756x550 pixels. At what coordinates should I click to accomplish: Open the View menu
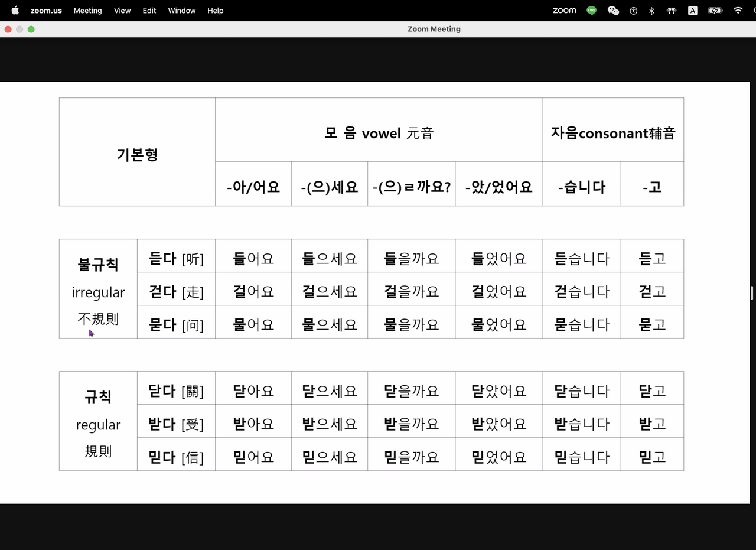(x=122, y=11)
